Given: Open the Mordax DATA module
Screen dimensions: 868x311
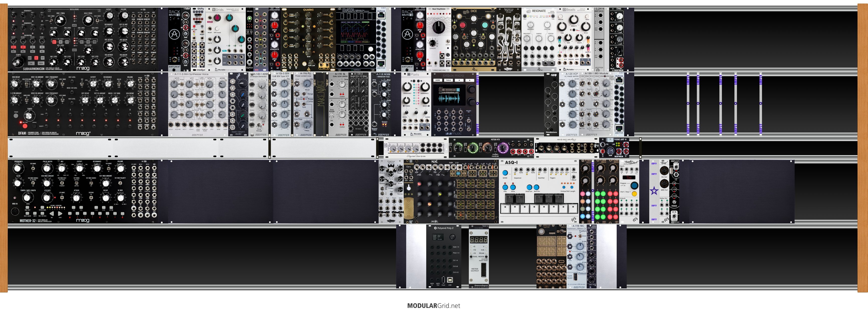Looking at the screenshot, I should pyautogui.click(x=356, y=39).
